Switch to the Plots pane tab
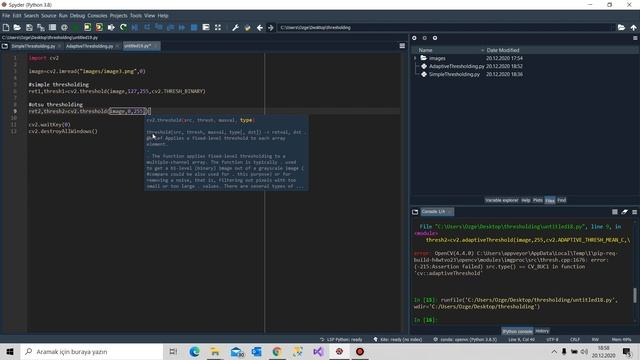Image resolution: width=640 pixels, height=360 pixels. (538, 200)
